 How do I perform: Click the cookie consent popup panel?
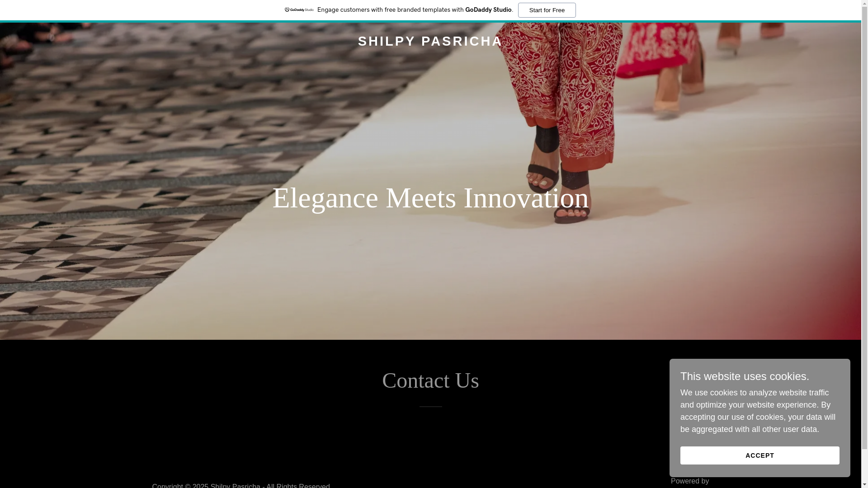759,418
